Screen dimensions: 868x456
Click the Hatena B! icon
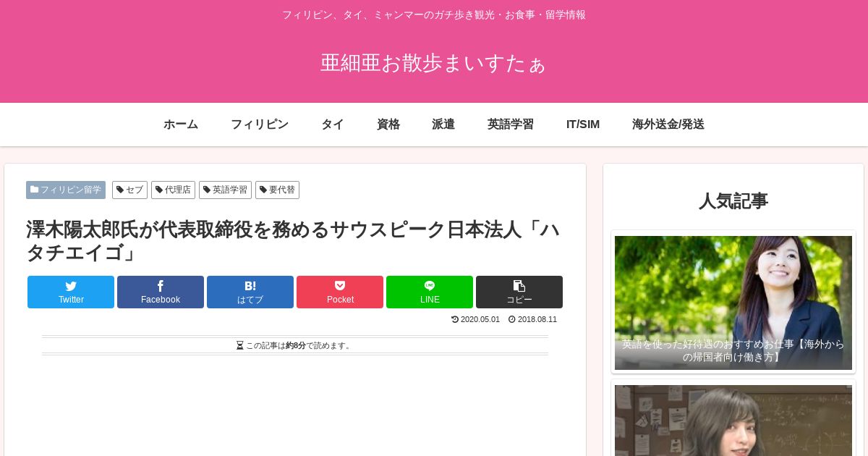click(250, 286)
